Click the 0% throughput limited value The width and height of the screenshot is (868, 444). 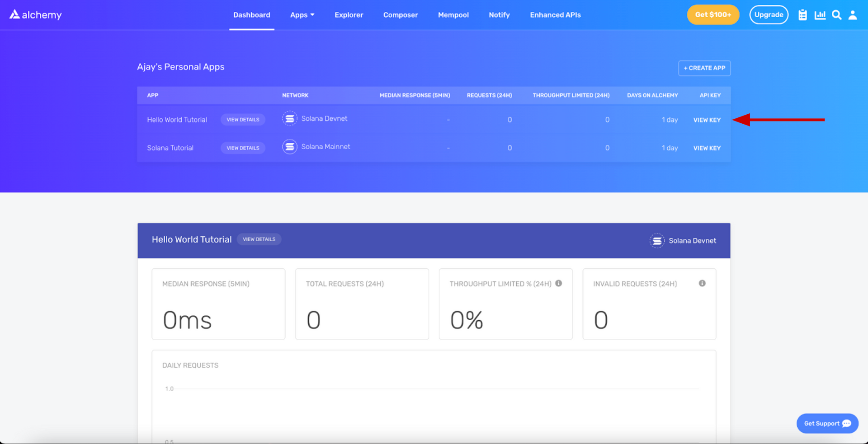coord(467,320)
